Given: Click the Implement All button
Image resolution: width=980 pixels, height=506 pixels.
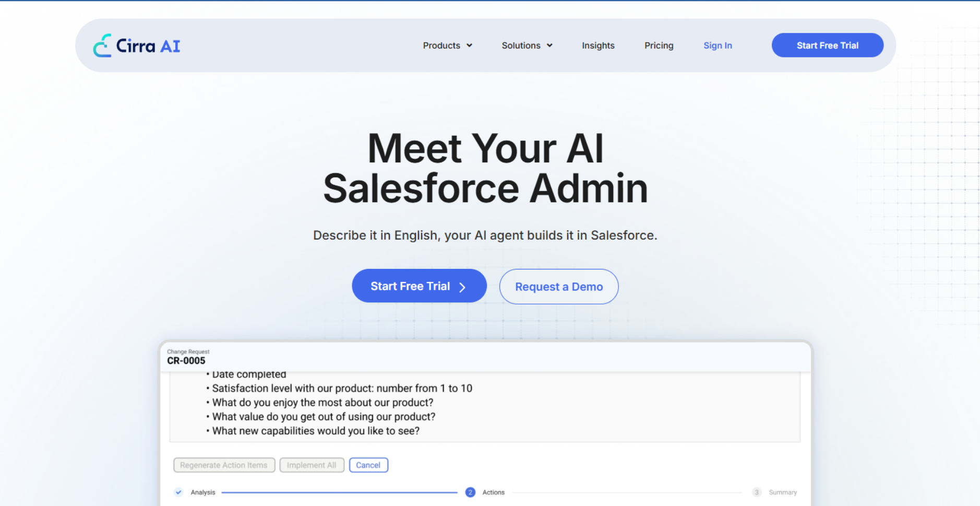Looking at the screenshot, I should tap(312, 465).
